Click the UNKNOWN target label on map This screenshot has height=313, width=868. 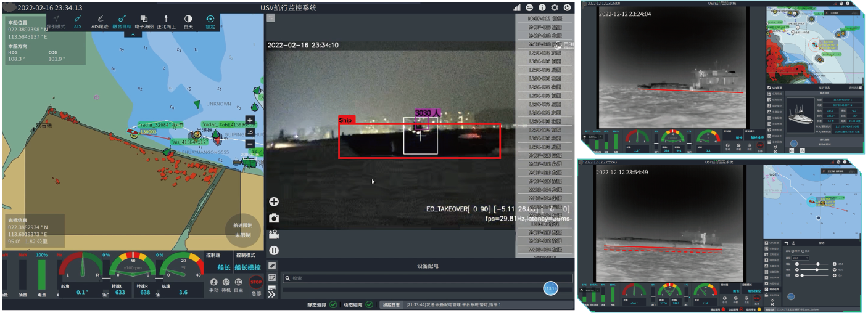(218, 104)
